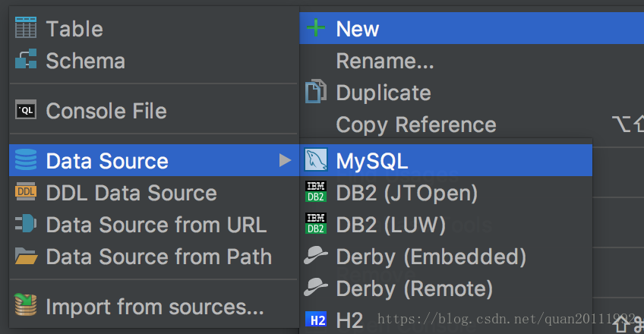Choose Copy Reference menu entry
The width and height of the screenshot is (644, 334).
click(x=472, y=124)
